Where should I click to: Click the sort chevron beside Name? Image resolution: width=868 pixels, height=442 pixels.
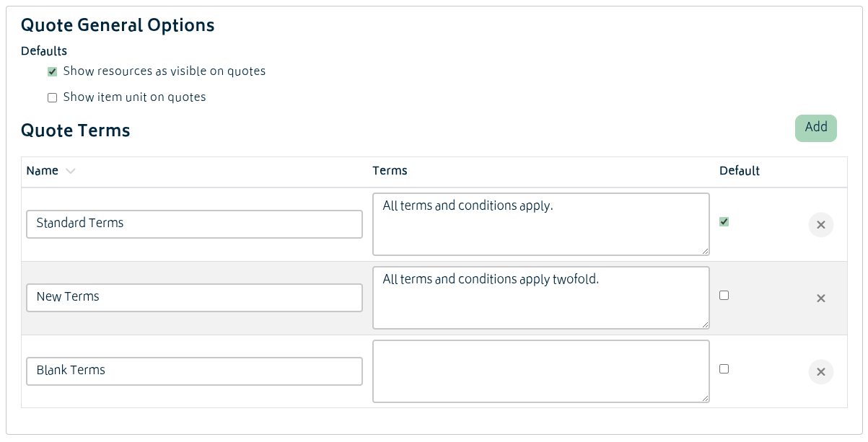[70, 172]
